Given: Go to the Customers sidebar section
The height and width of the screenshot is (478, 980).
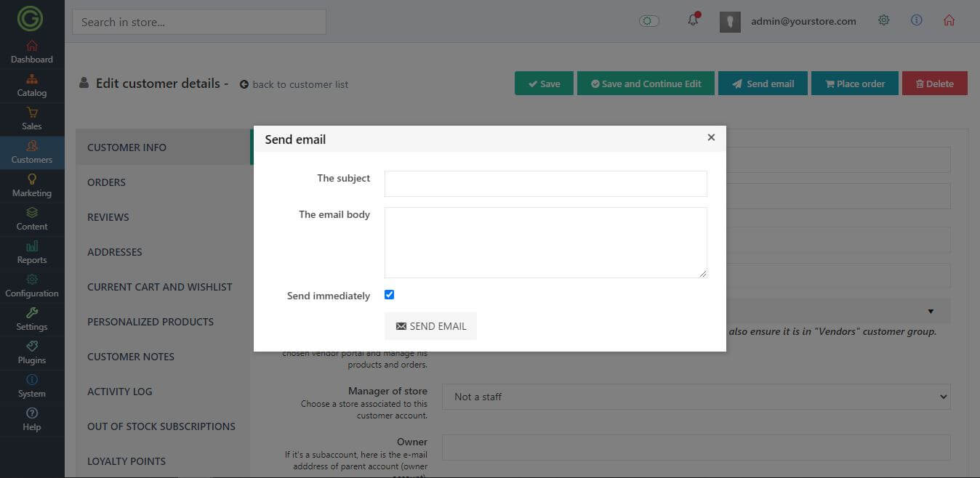Looking at the screenshot, I should tap(32, 153).
